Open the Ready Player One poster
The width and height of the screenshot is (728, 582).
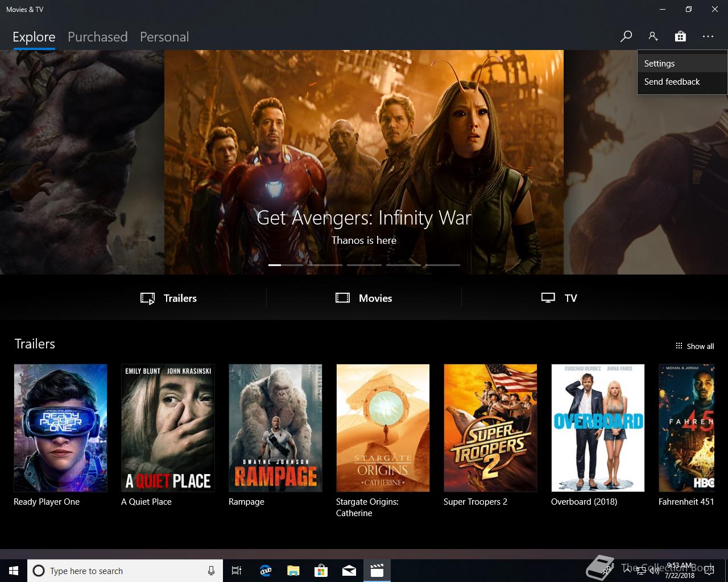tap(60, 428)
